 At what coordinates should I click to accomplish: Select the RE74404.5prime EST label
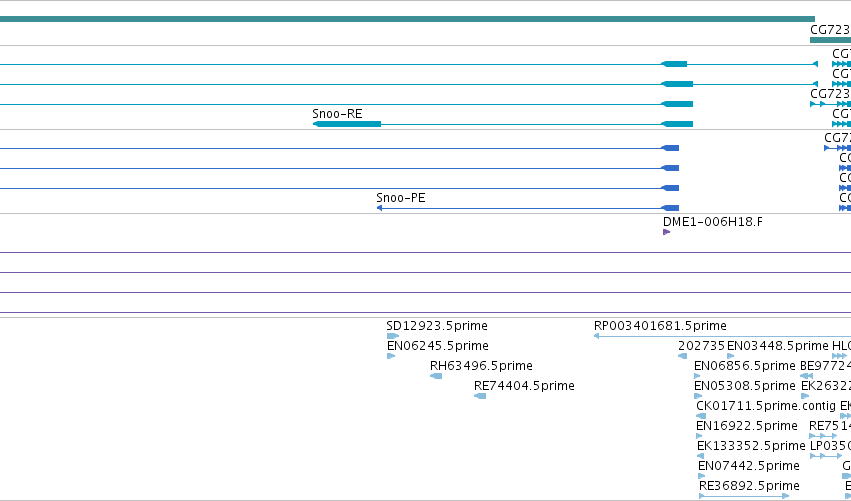[x=524, y=386]
